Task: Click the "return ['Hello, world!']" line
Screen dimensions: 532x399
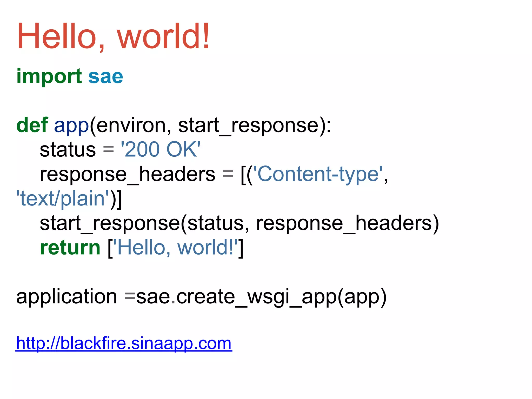Action: coord(142,248)
